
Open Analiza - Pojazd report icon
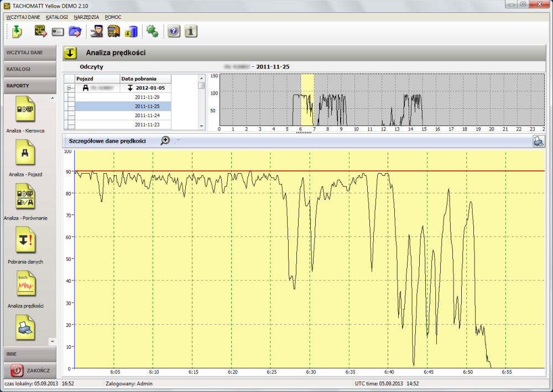tap(25, 153)
